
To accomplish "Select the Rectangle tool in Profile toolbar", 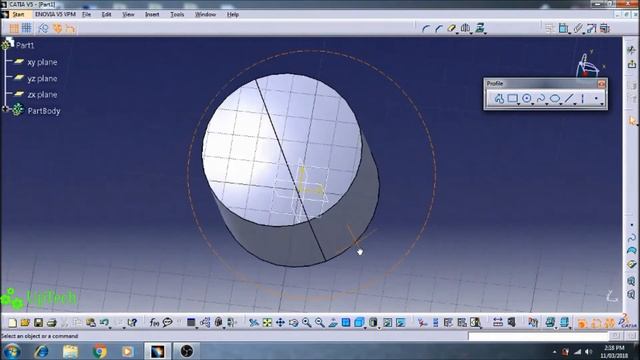I will pyautogui.click(x=512, y=98).
